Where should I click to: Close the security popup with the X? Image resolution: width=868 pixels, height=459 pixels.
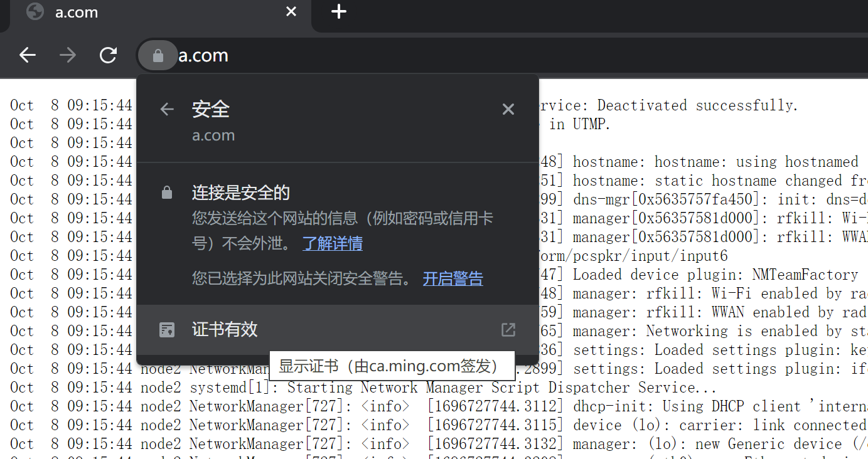click(508, 109)
